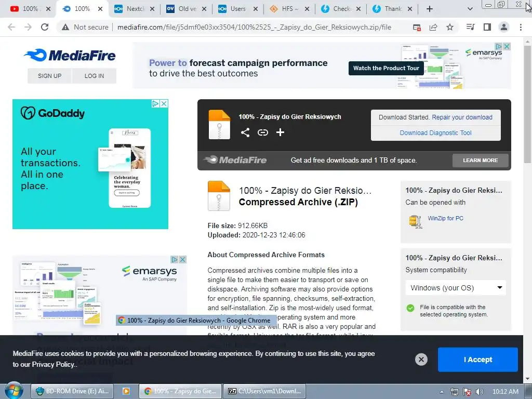Switch to the Nextcloud tab

pyautogui.click(x=134, y=9)
